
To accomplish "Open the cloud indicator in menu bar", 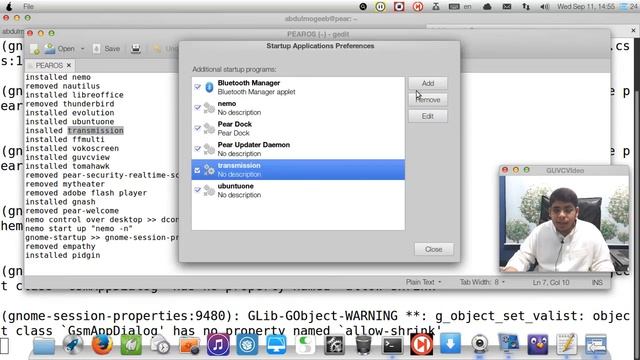I will point(487,7).
